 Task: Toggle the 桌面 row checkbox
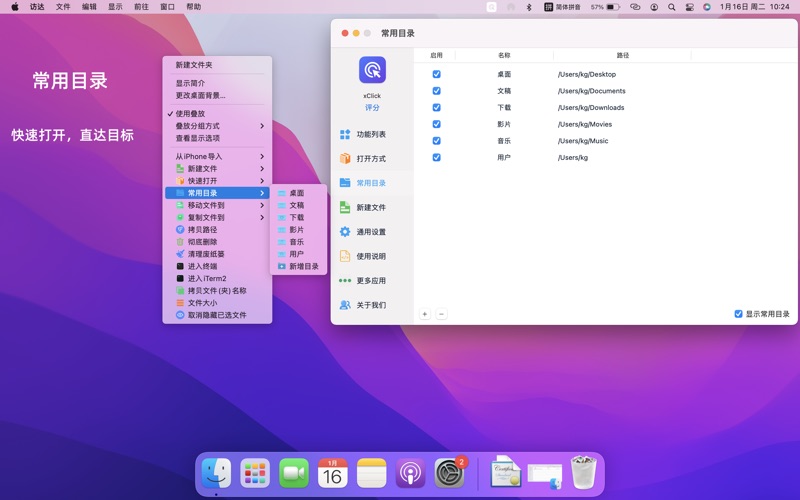pos(436,74)
